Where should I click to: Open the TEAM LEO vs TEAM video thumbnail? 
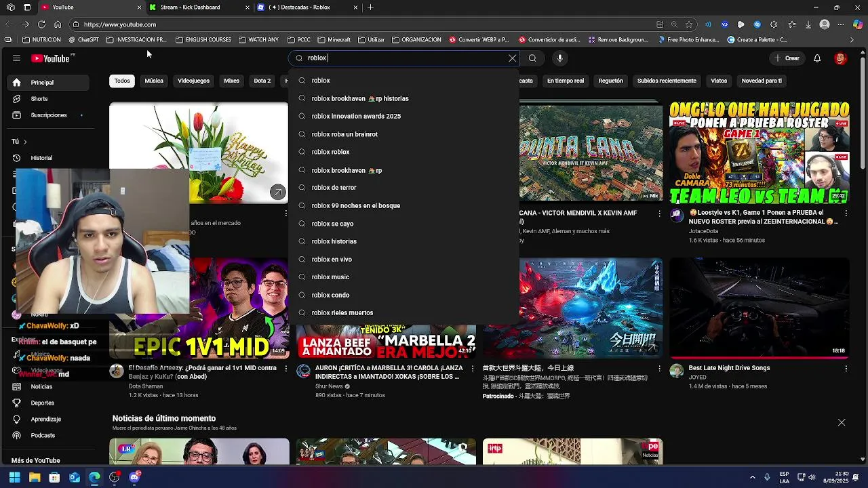pos(759,153)
